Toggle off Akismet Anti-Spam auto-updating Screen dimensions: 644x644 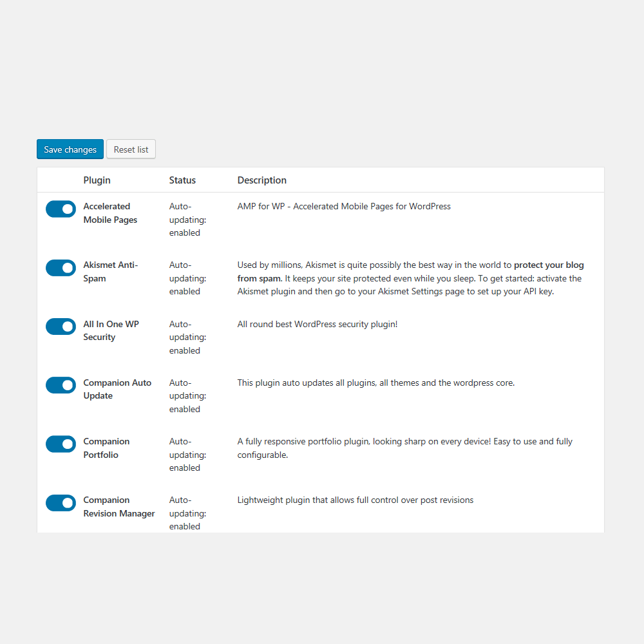(61, 267)
